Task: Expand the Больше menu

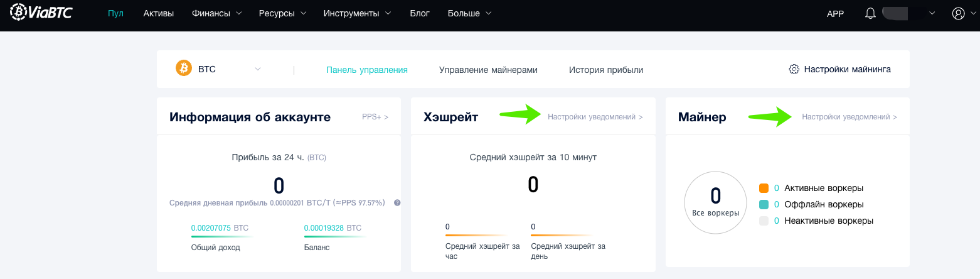Action: click(x=470, y=13)
